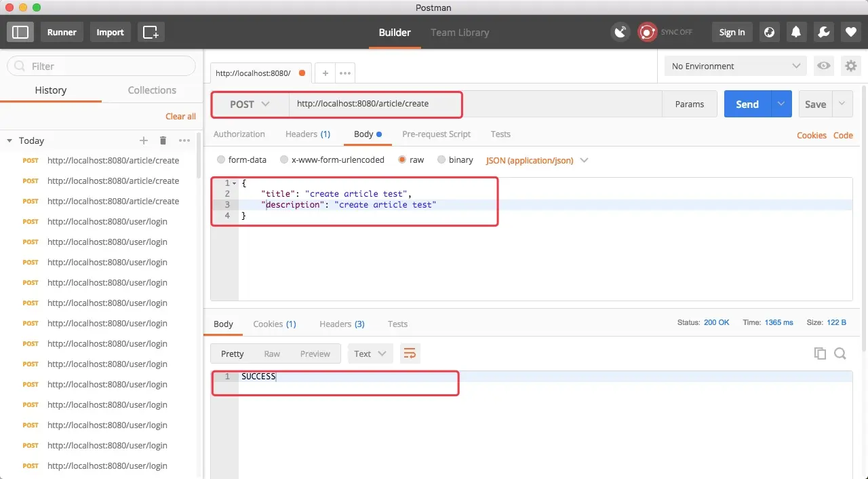Viewport: 868px width, 479px height.
Task: Click the Sign In button
Action: (732, 32)
